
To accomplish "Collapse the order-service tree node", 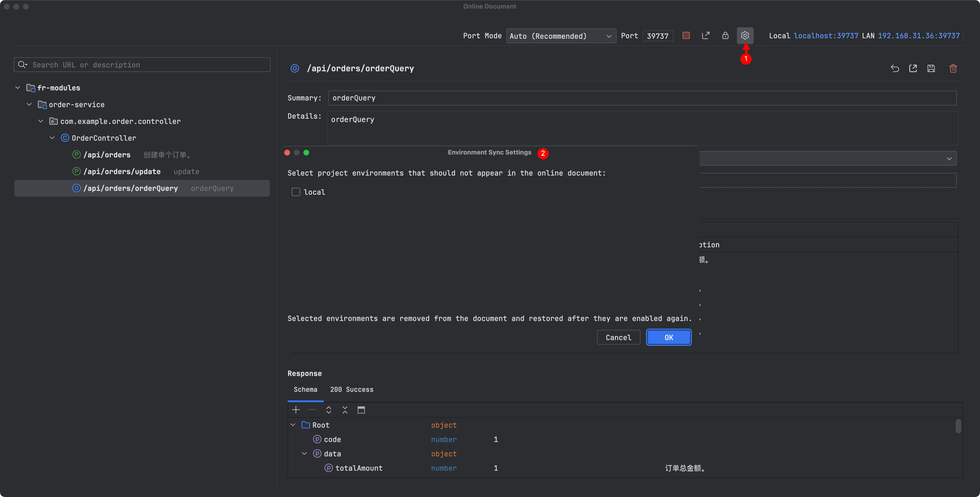I will [x=29, y=105].
